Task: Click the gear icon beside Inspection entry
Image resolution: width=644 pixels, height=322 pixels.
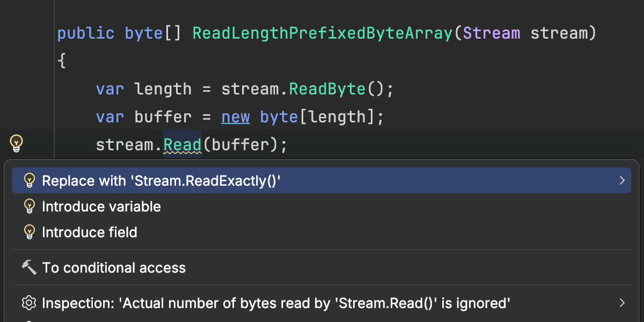Action: [x=29, y=303]
